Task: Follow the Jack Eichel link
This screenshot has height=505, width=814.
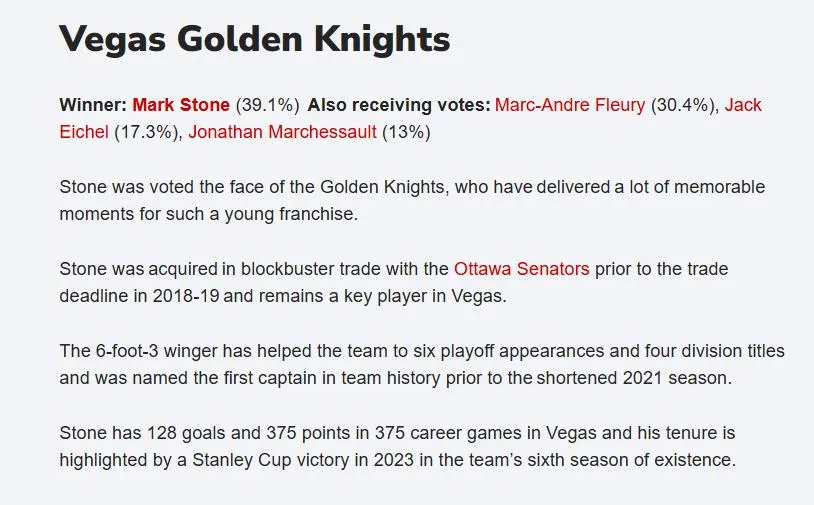Action: coord(743,105)
